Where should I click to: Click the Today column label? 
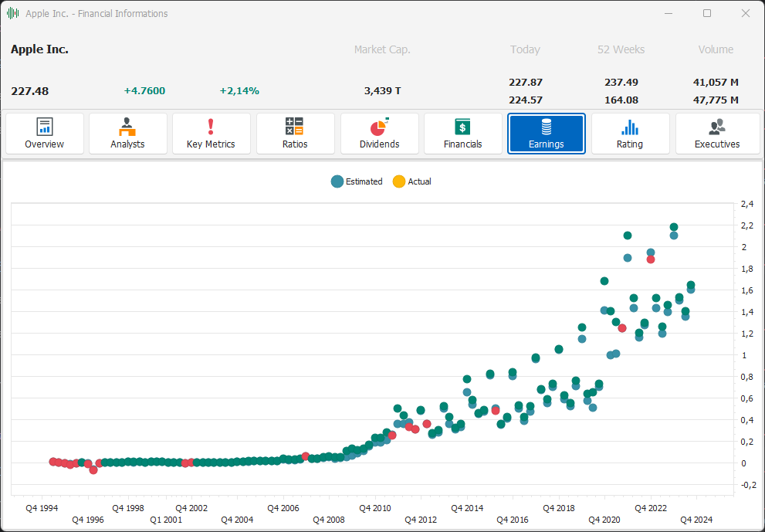[x=525, y=49]
